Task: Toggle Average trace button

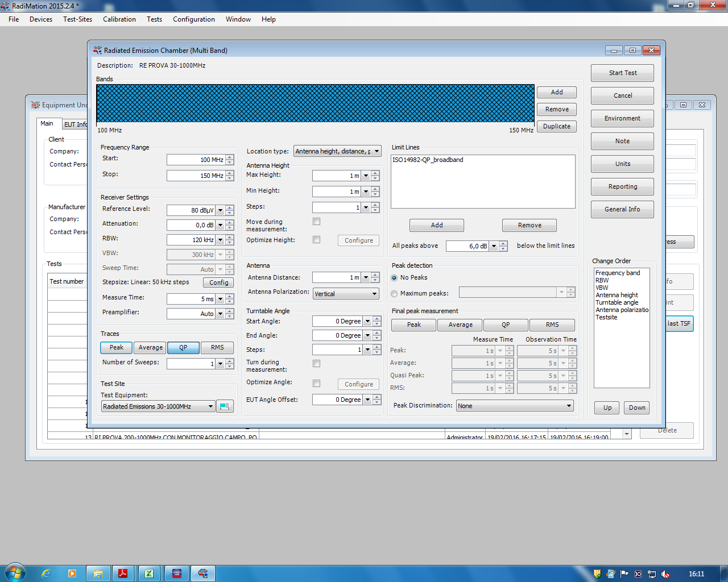Action: [151, 347]
